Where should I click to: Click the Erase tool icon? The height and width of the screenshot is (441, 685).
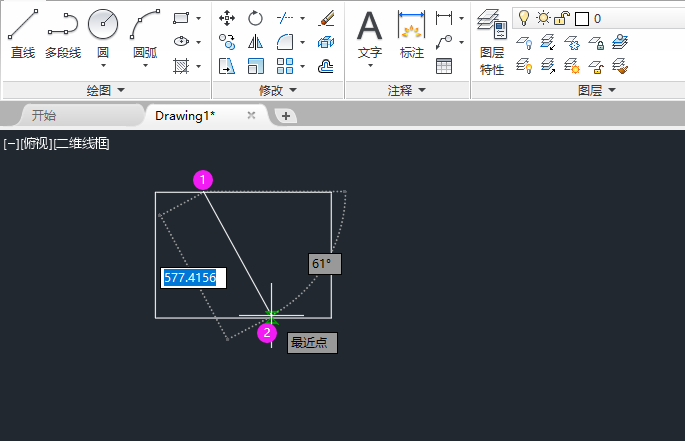[x=325, y=18]
